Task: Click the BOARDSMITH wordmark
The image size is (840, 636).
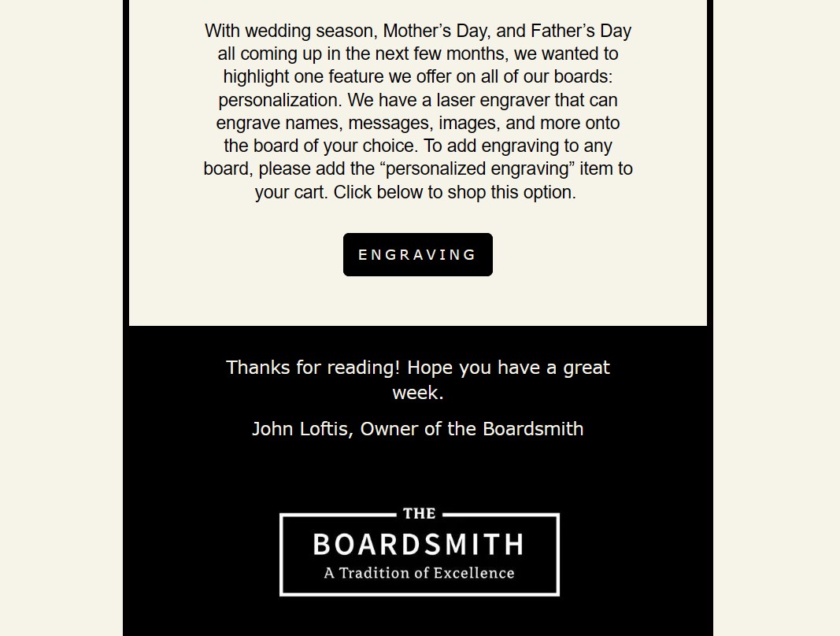Action: [x=419, y=545]
